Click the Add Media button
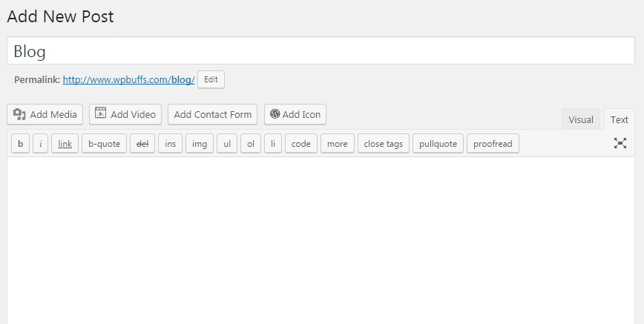 pos(45,114)
